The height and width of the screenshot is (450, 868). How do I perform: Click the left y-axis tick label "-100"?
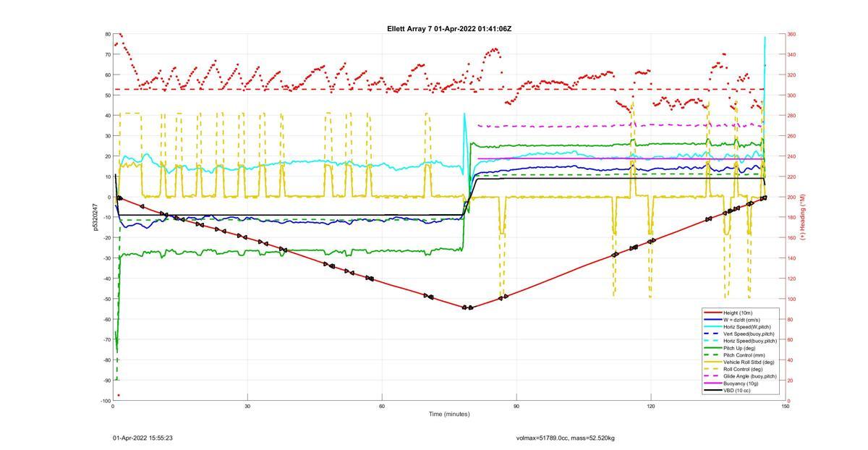point(106,401)
